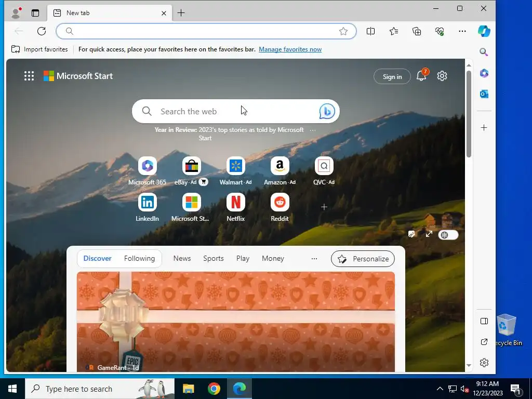Open the Reddit quick link
This screenshot has width=532, height=399.
coord(280,208)
